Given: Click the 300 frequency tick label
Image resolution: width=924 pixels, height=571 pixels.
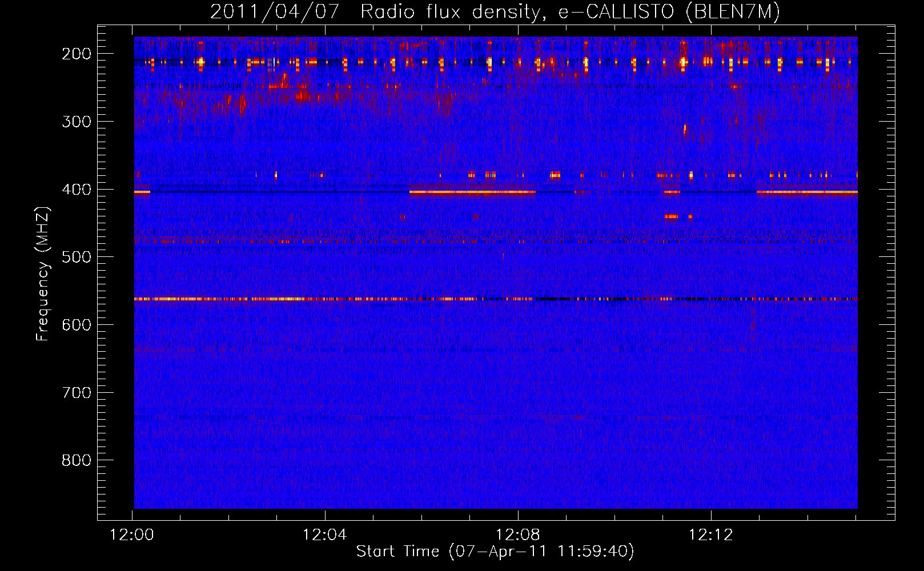Looking at the screenshot, I should pyautogui.click(x=77, y=122).
